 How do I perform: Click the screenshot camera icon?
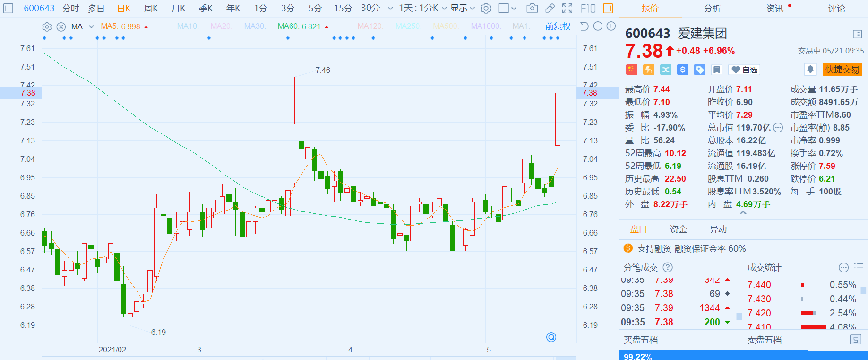coord(532,8)
